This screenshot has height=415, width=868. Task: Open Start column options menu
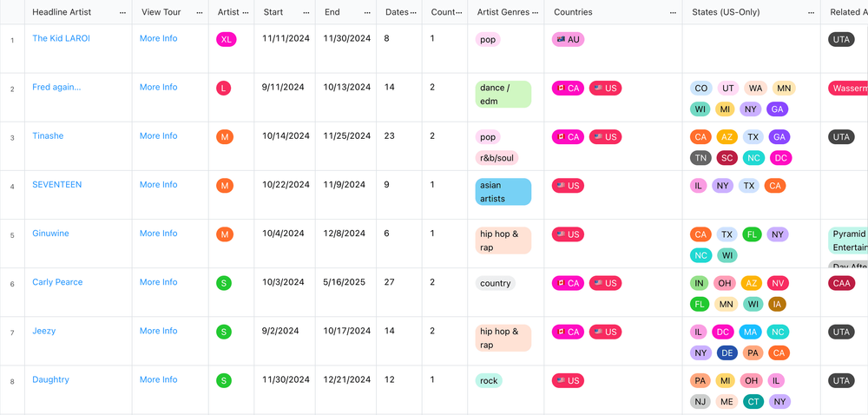click(306, 12)
